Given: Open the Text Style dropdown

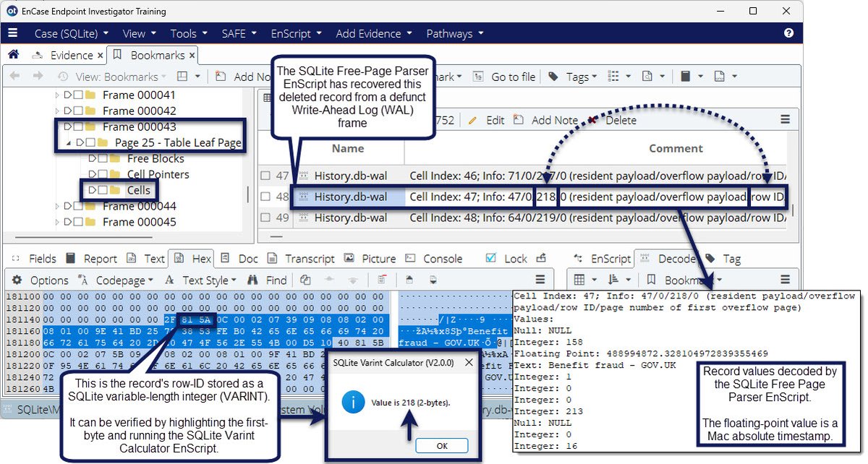Looking at the screenshot, I should click(x=200, y=280).
